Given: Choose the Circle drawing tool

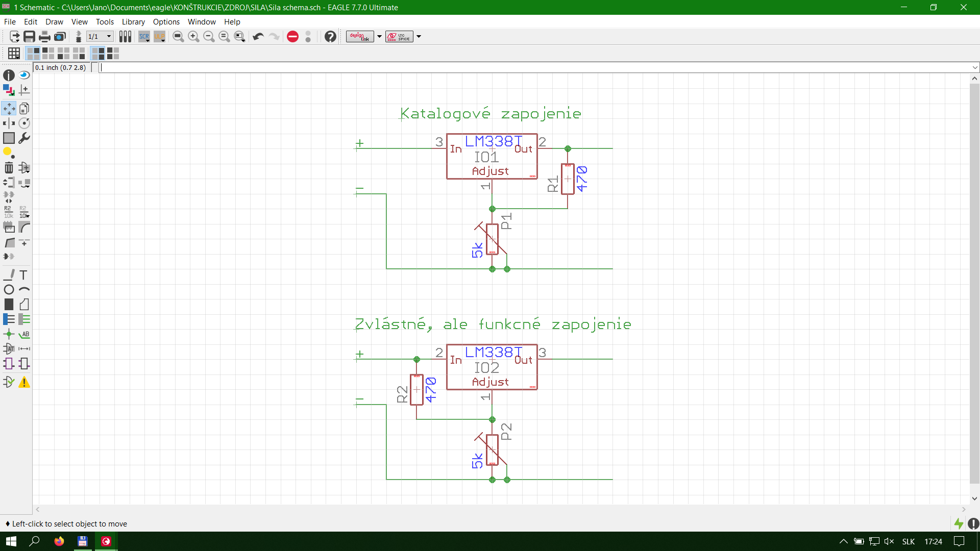Looking at the screenshot, I should click(9, 290).
